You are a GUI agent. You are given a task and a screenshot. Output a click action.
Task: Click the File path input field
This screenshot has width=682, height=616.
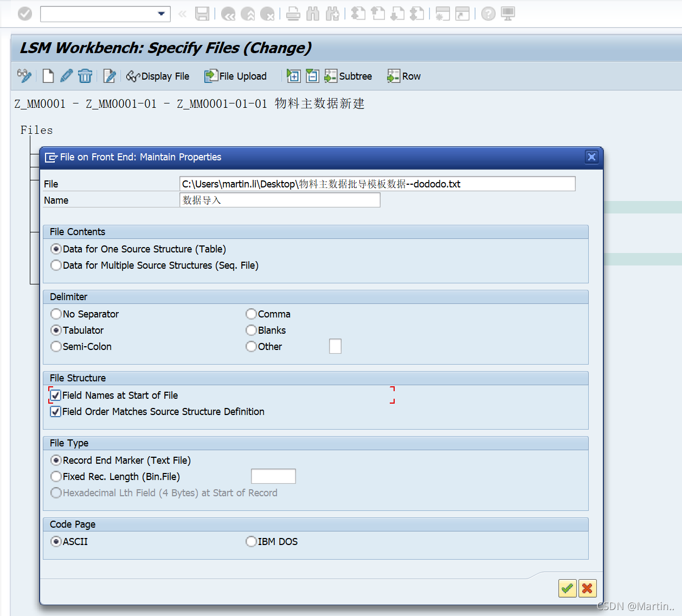tap(377, 184)
